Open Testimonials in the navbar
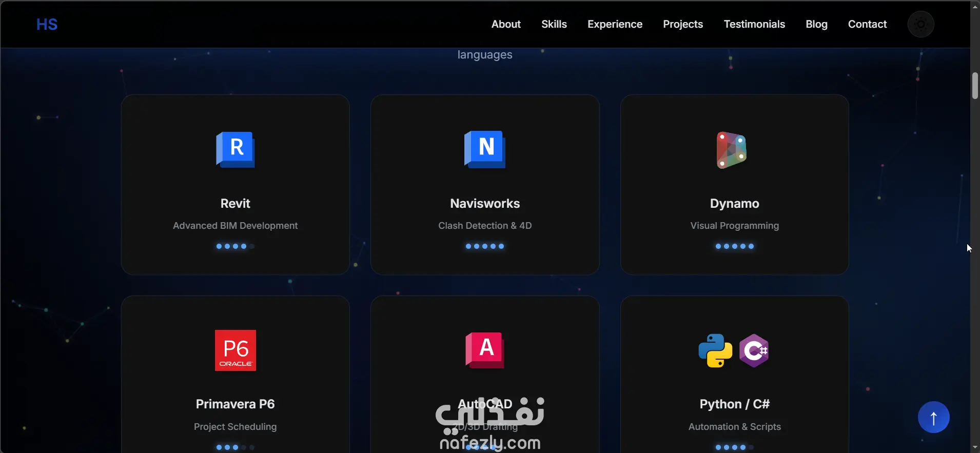 pyautogui.click(x=754, y=24)
